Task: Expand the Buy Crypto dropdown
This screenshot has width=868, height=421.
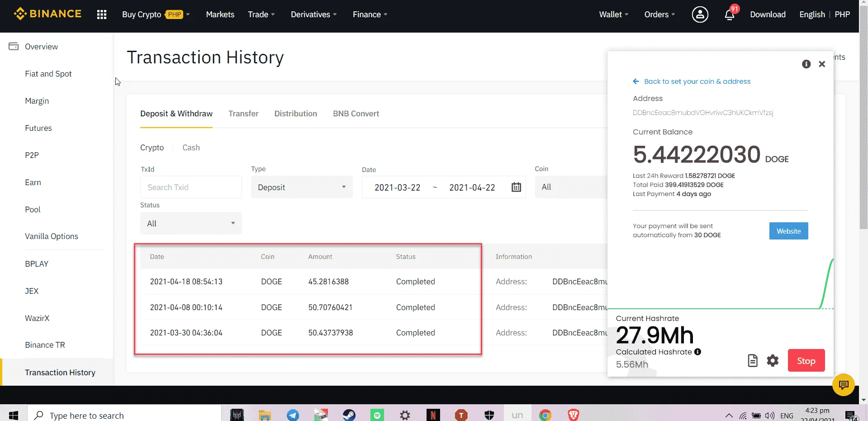Action: point(156,14)
